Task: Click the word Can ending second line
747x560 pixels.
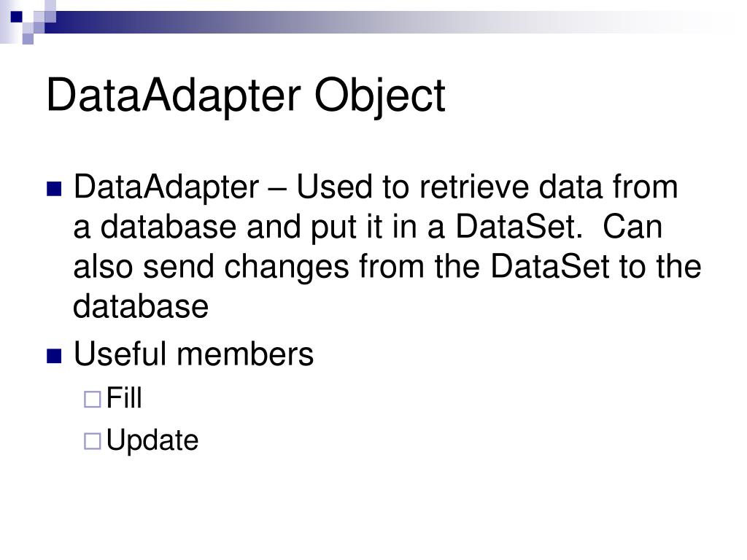Action: click(x=632, y=227)
